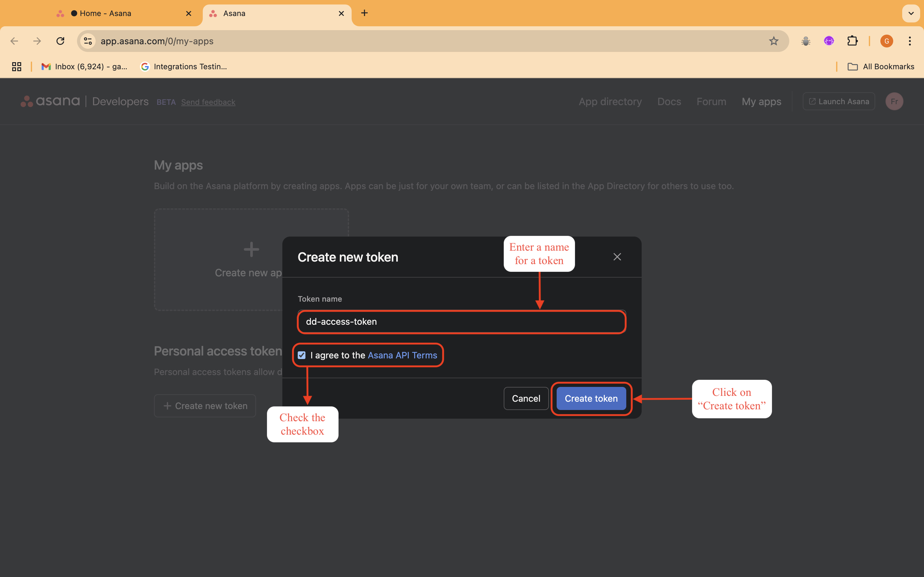Click the Chrome profile avatar G
Viewport: 924px width, 577px height.
[886, 41]
